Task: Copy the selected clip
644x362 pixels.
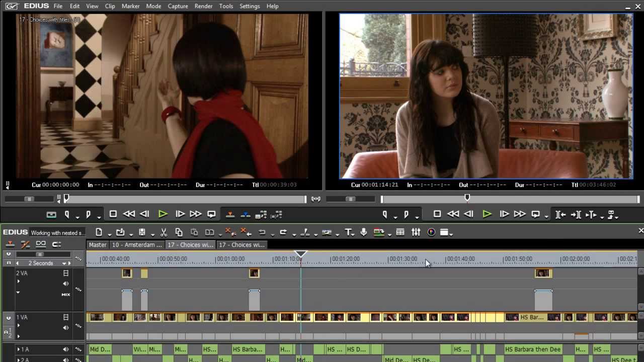Action: pos(179,232)
